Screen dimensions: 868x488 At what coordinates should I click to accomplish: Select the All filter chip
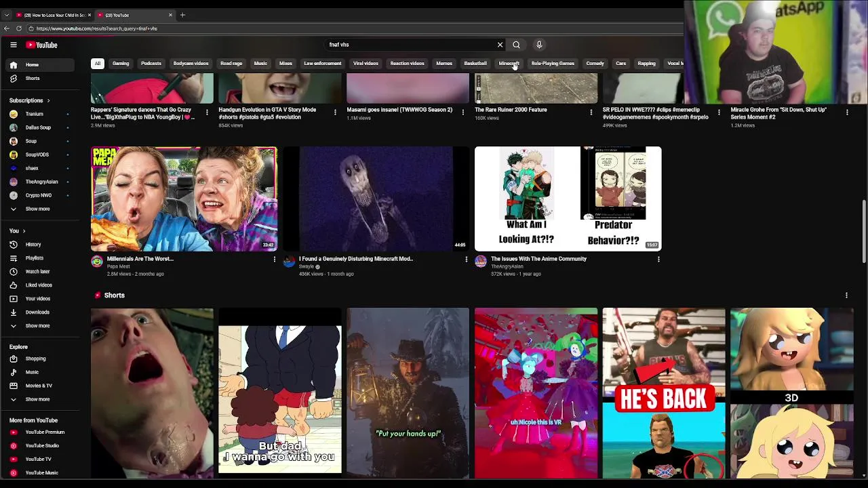click(x=98, y=64)
